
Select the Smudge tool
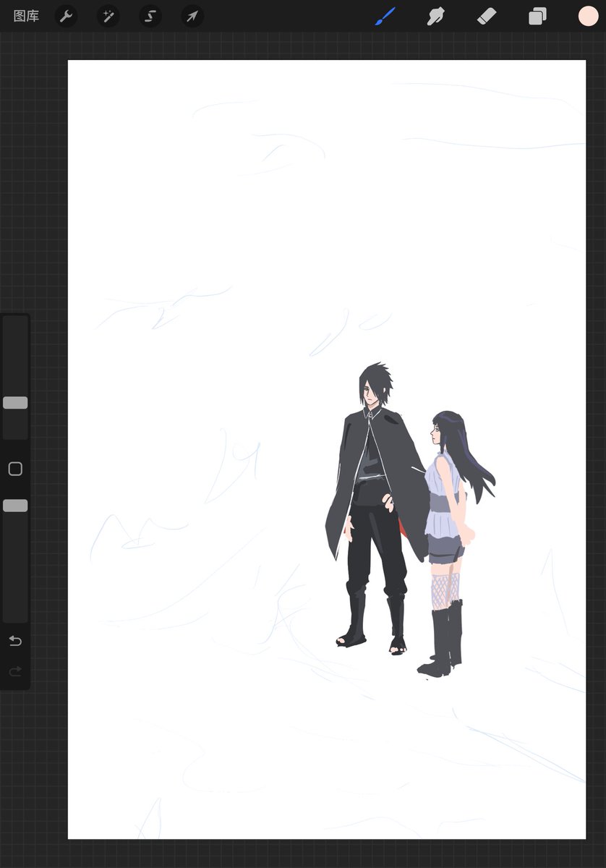coord(436,16)
